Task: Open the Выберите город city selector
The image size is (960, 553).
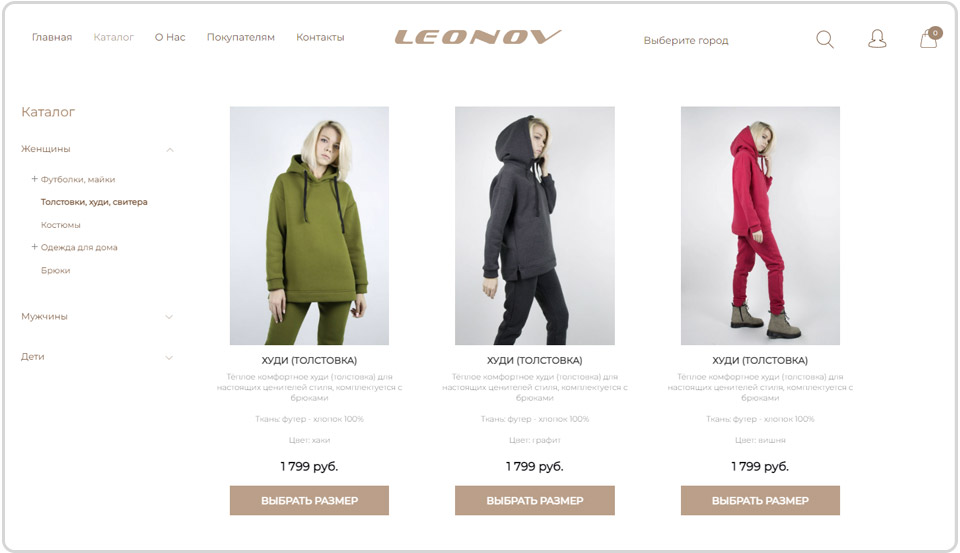Action: tap(686, 40)
